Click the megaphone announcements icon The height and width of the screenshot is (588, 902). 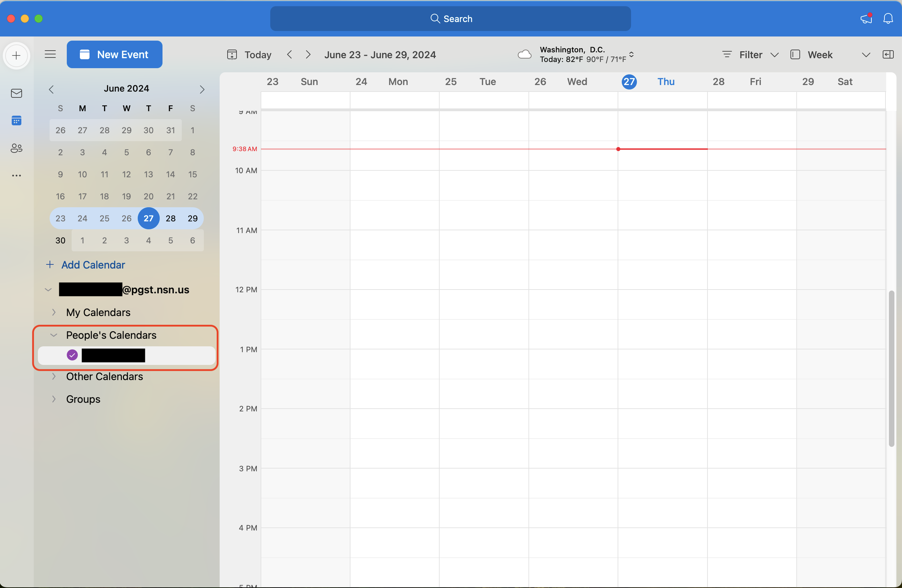point(866,19)
